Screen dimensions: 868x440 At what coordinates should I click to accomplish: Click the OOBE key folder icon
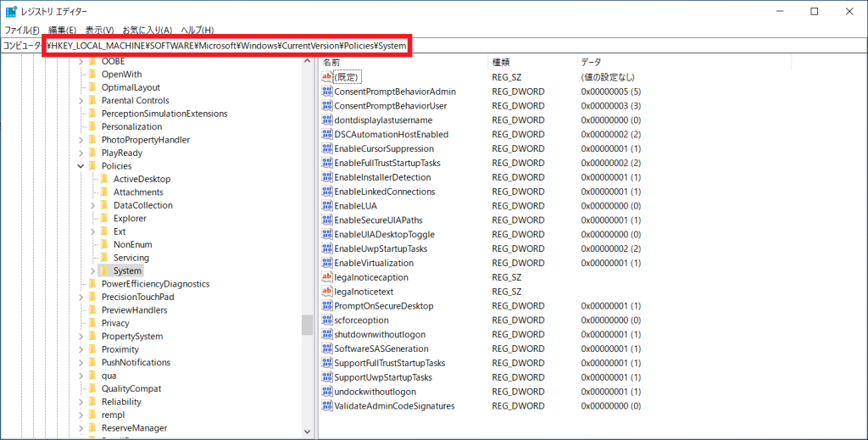point(92,61)
